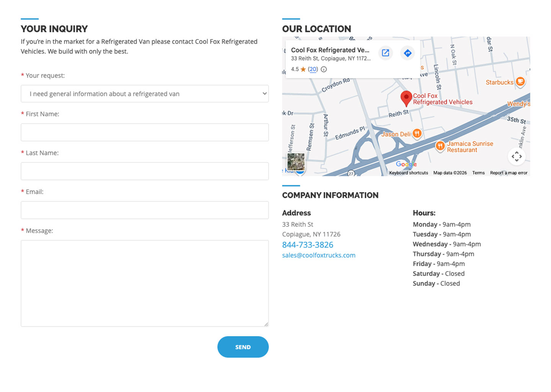Click the Tuesday hours row
Image resolution: width=551 pixels, height=392 pixels.
pyautogui.click(x=442, y=234)
